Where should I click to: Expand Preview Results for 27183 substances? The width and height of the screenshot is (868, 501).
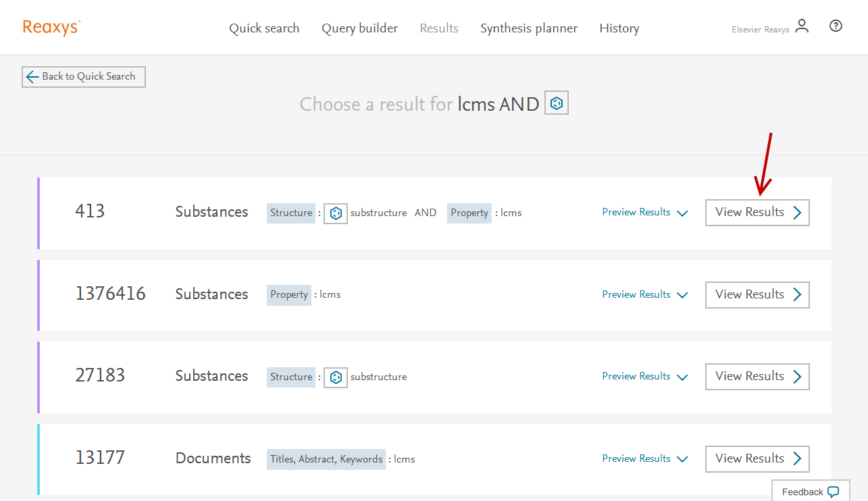click(644, 377)
